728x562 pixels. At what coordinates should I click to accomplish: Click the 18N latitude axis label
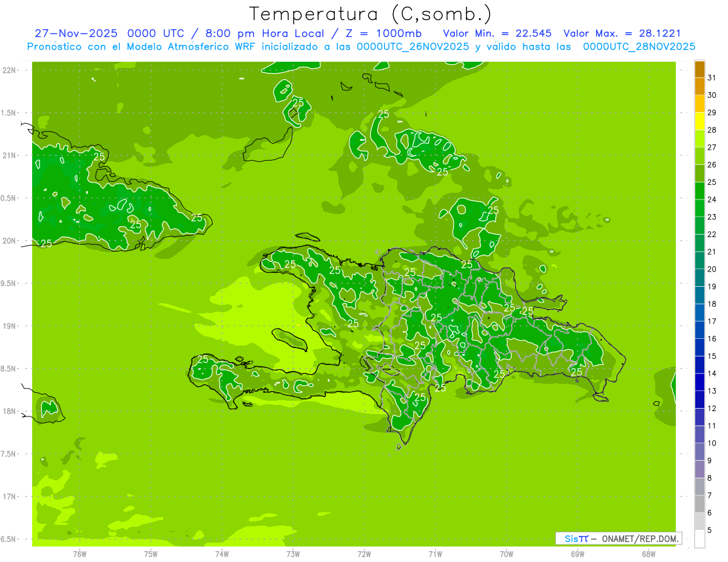click(10, 411)
